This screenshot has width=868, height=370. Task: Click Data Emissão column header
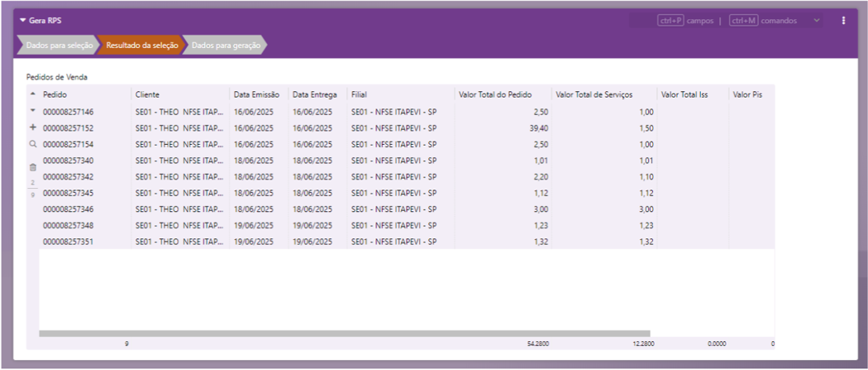(257, 94)
